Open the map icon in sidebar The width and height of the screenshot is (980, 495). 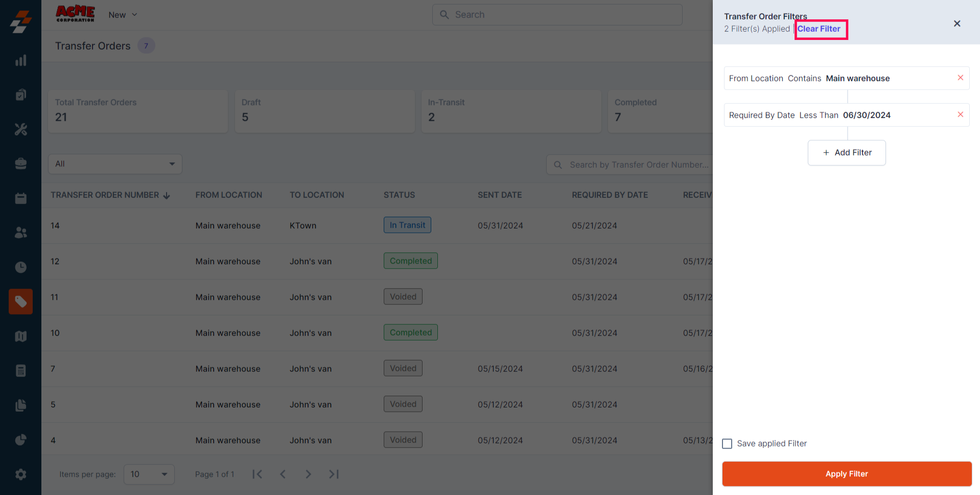point(20,336)
